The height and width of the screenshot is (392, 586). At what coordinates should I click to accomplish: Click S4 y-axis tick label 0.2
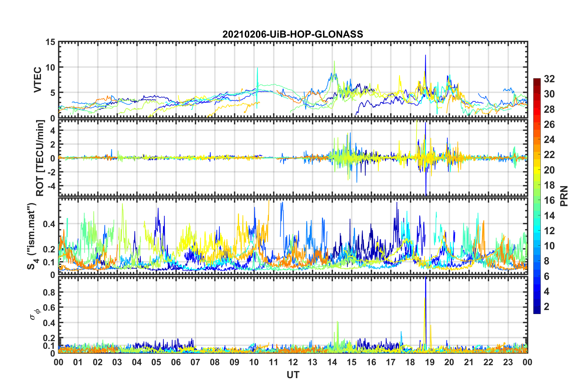[49, 249]
